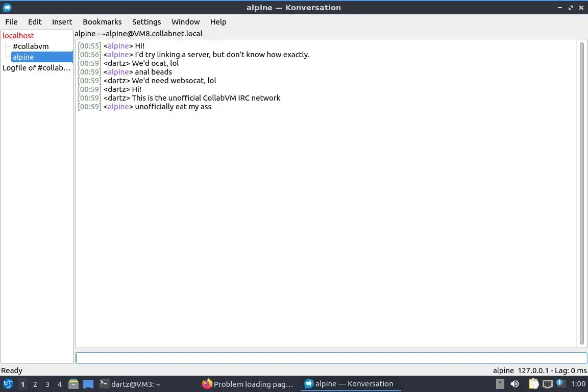Open the File menu
Image resolution: width=588 pixels, height=392 pixels.
tap(11, 22)
